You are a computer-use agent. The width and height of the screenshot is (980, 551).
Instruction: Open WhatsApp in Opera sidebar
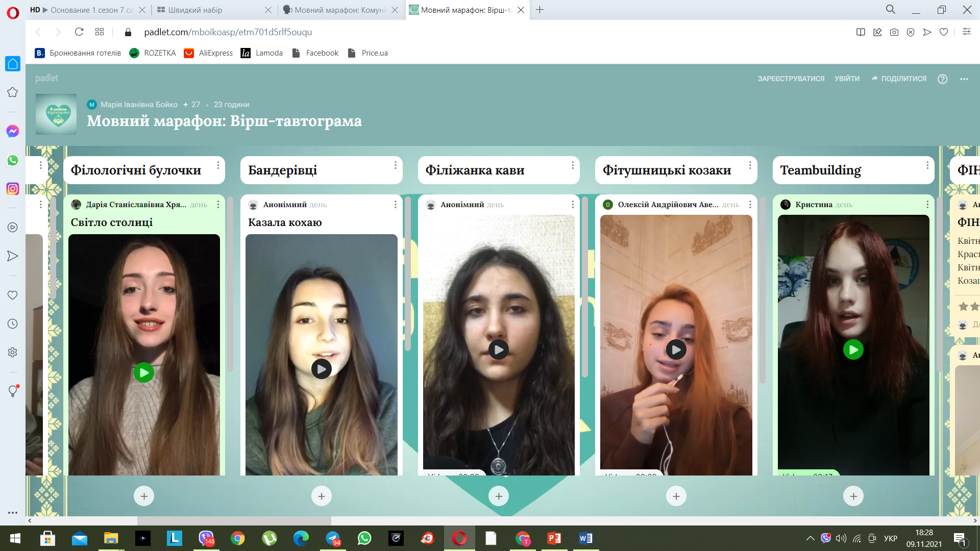13,160
